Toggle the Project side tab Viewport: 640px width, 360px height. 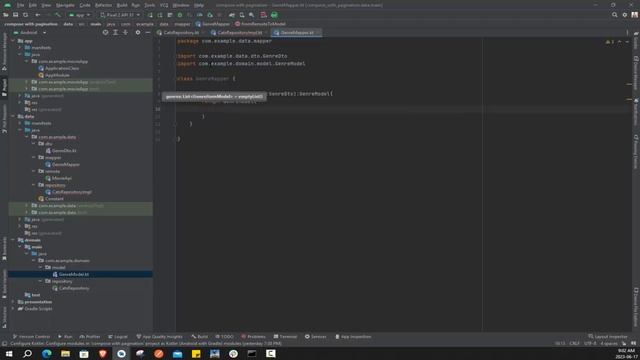pos(4,87)
